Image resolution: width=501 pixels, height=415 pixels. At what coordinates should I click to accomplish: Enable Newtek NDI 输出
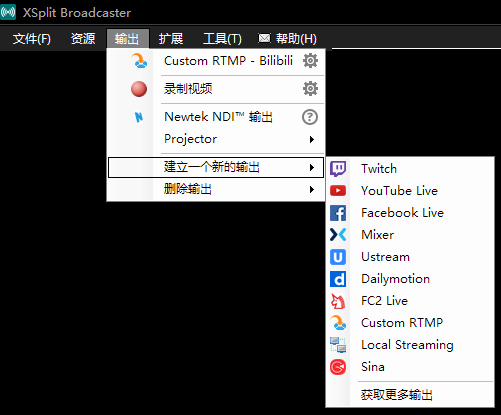point(218,117)
